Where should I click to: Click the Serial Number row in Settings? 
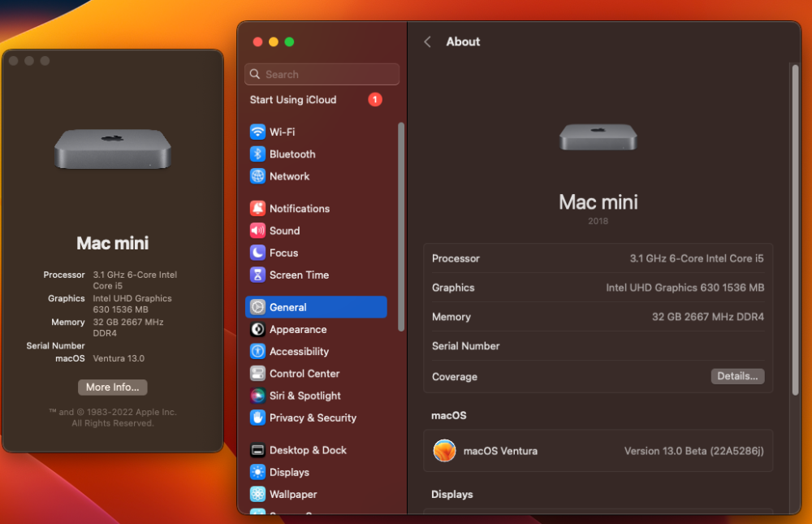(x=598, y=346)
